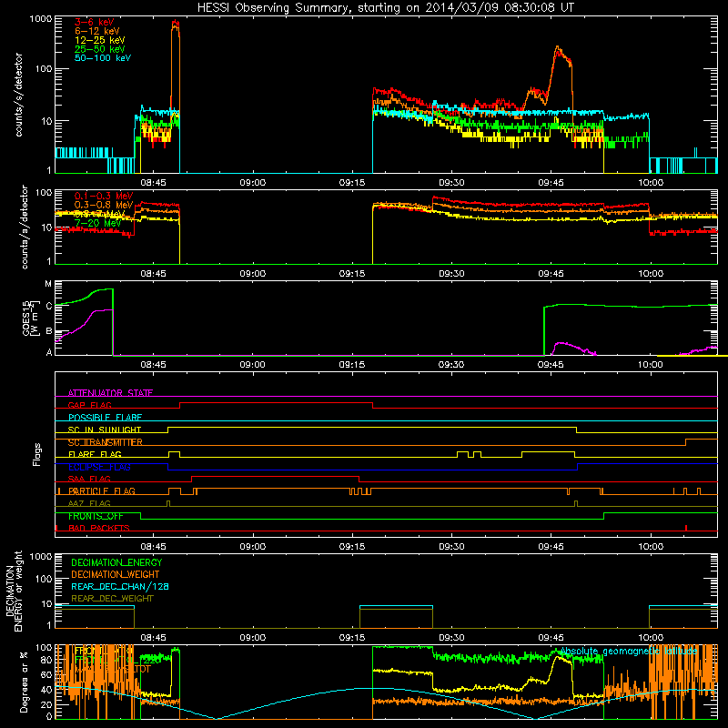Click the ECLIPSE_FLAG label
This screenshot has height=728, width=728.
[99, 467]
